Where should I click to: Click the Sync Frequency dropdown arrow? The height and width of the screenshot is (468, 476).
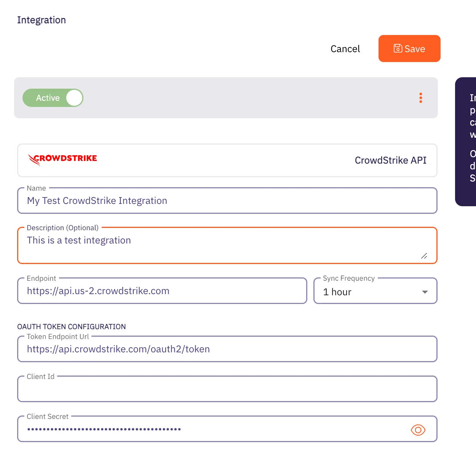(424, 292)
